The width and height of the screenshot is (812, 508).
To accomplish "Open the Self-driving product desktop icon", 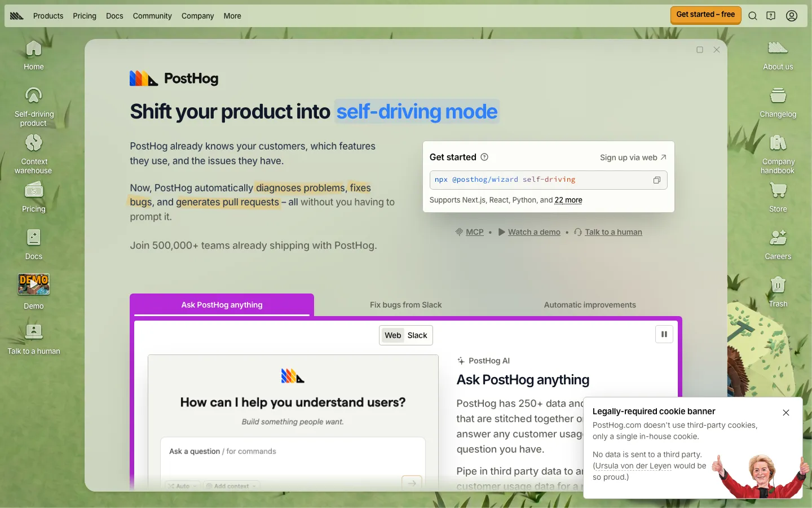I will pos(34,107).
